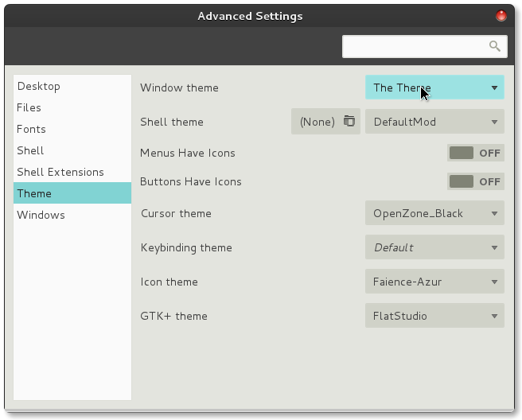Enable the Buttons Have Icons switch

pyautogui.click(x=475, y=181)
